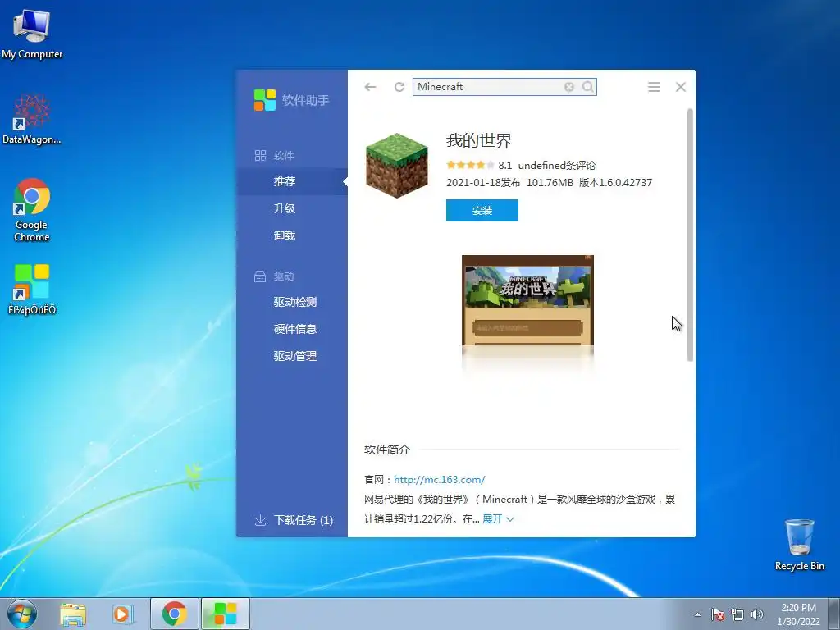Viewport: 840px width, 630px height.
Task: Go back with the left arrow icon
Action: click(x=370, y=87)
